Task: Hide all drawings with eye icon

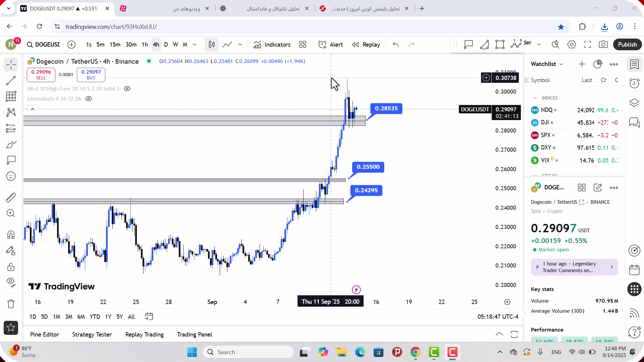Action: tap(11, 283)
